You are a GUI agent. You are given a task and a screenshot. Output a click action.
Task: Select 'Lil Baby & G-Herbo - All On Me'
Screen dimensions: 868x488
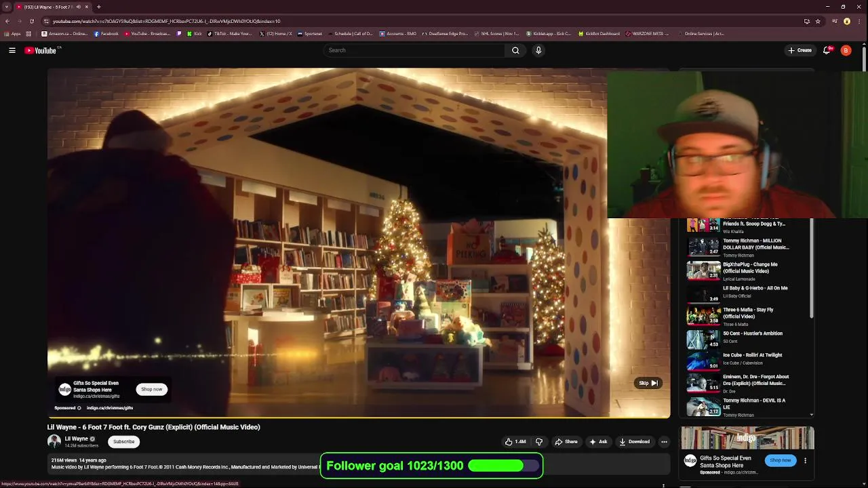755,288
